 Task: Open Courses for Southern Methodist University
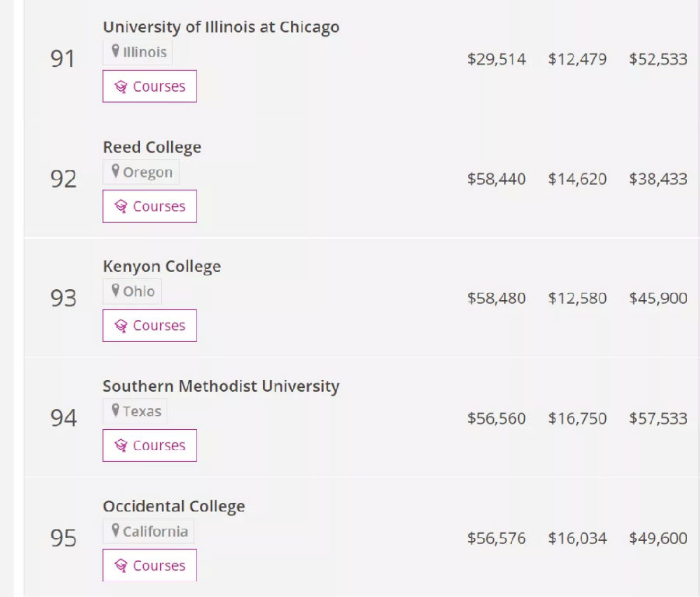(149, 445)
